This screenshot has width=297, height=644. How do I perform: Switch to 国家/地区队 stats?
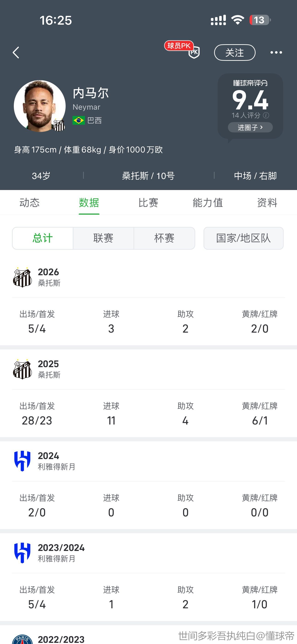(243, 238)
